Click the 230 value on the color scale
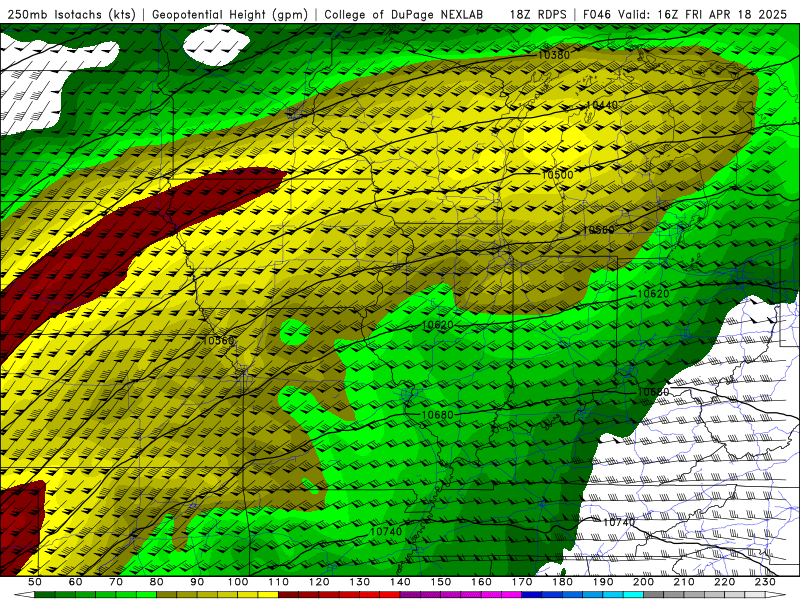 click(x=765, y=582)
